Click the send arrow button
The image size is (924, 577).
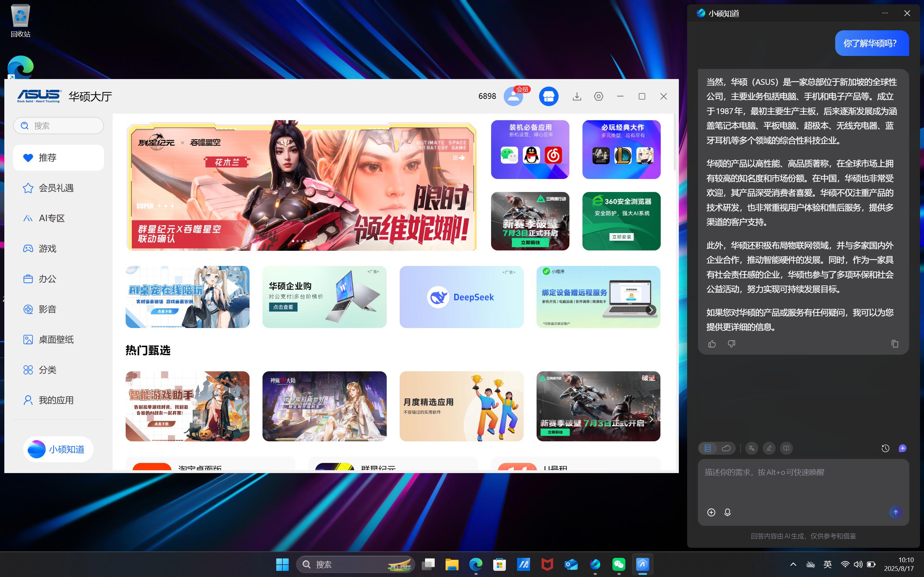(x=895, y=512)
